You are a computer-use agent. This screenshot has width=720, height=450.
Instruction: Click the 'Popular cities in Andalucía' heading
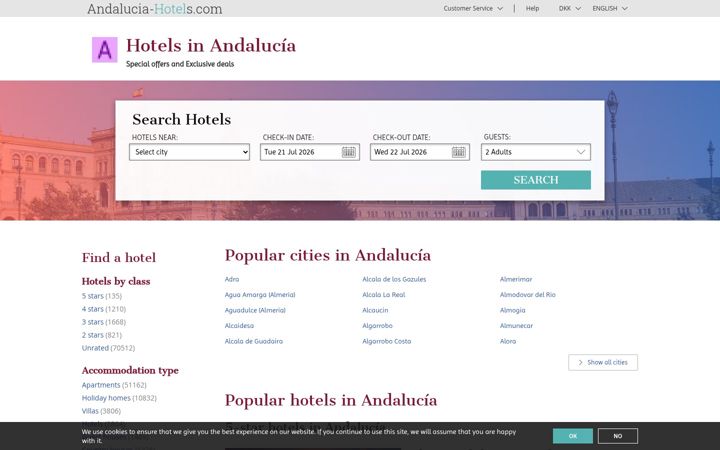[328, 255]
